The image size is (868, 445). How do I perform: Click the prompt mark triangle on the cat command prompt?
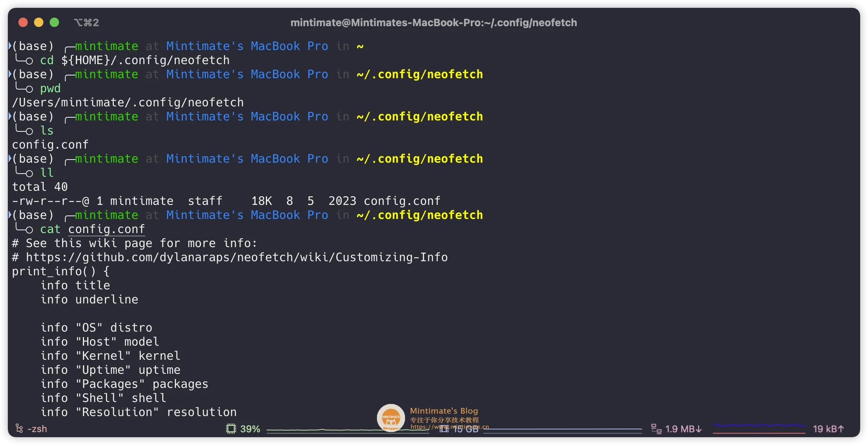coord(10,215)
